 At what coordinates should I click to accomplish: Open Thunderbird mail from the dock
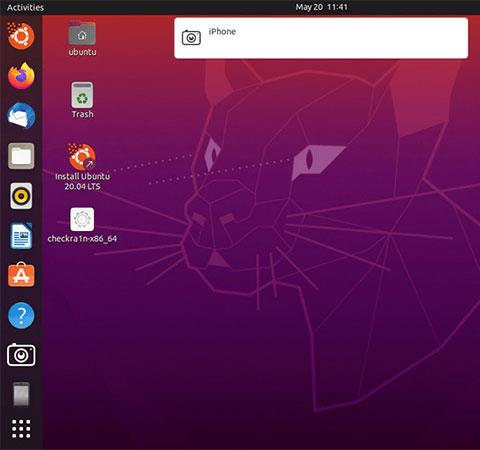(21, 116)
